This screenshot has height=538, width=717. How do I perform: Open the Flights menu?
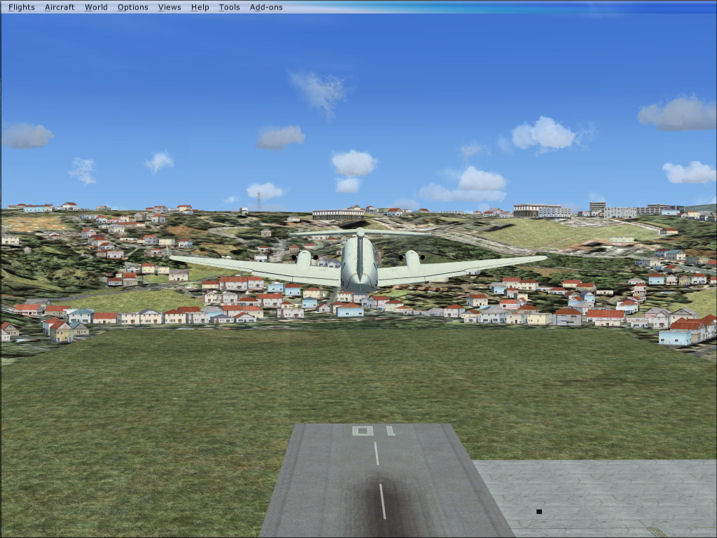21,7
